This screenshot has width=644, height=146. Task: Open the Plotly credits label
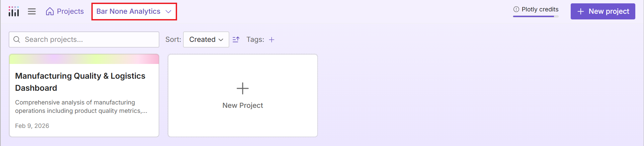point(540,9)
